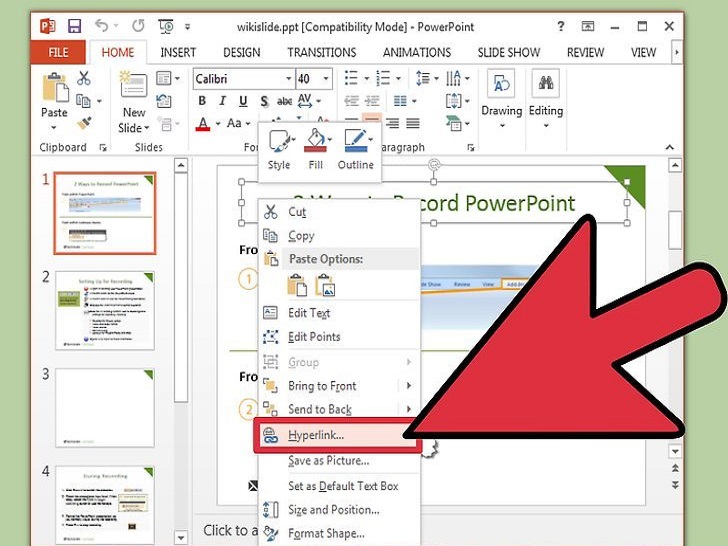The width and height of the screenshot is (728, 546).
Task: Open Ribbon Display Options icon
Action: click(x=588, y=26)
